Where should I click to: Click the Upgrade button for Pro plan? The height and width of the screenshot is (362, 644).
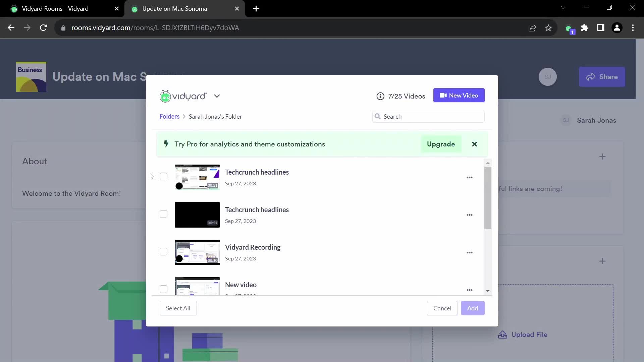click(x=441, y=144)
